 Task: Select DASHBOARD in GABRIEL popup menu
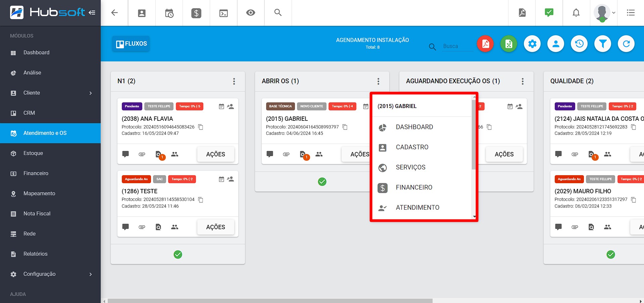tap(422, 127)
